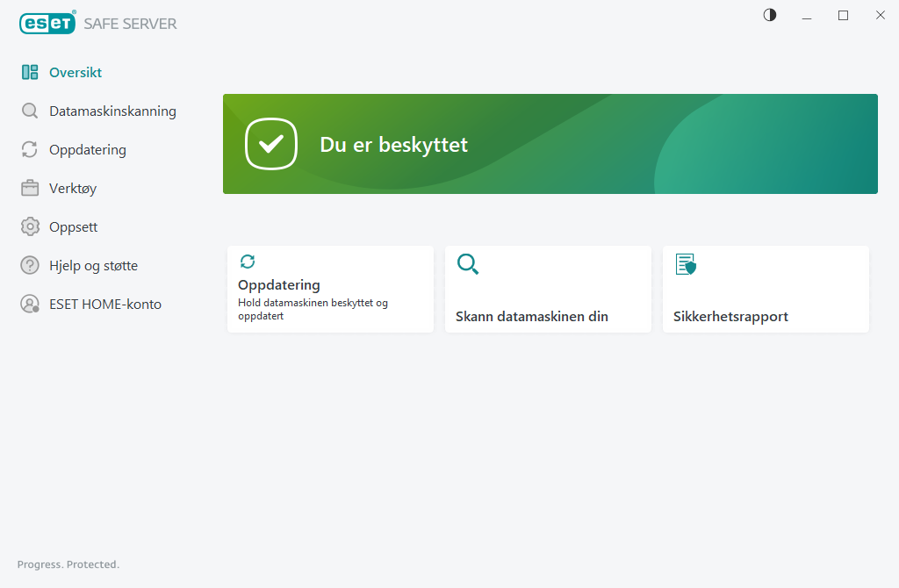
Task: Open the Datamaskinskanning menu item
Action: (x=112, y=111)
